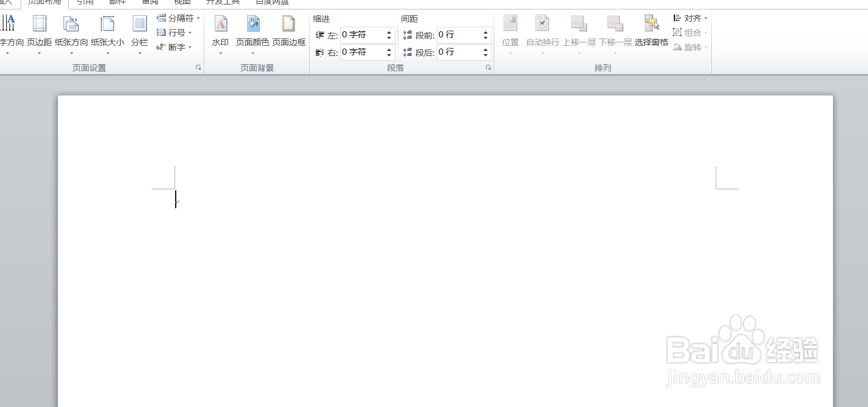Open the 段落 paragraph dialog launcher
Image resolution: width=868 pixels, height=407 pixels.
[x=488, y=68]
